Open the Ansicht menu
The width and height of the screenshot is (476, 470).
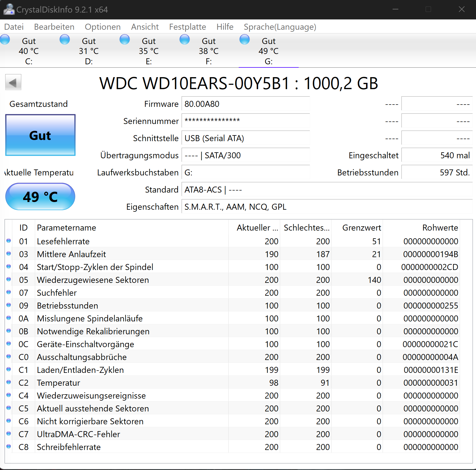[x=145, y=27]
